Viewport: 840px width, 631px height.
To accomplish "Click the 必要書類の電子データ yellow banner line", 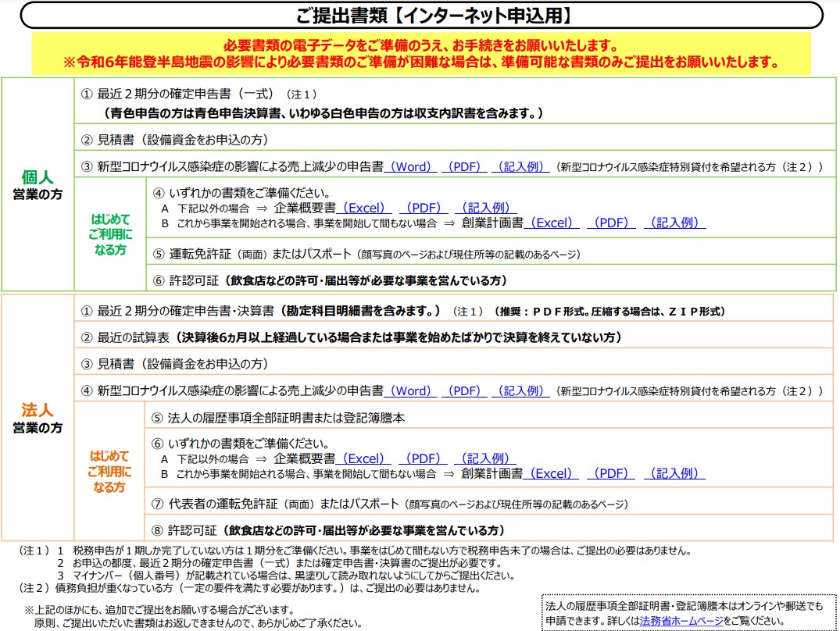I will (421, 45).
